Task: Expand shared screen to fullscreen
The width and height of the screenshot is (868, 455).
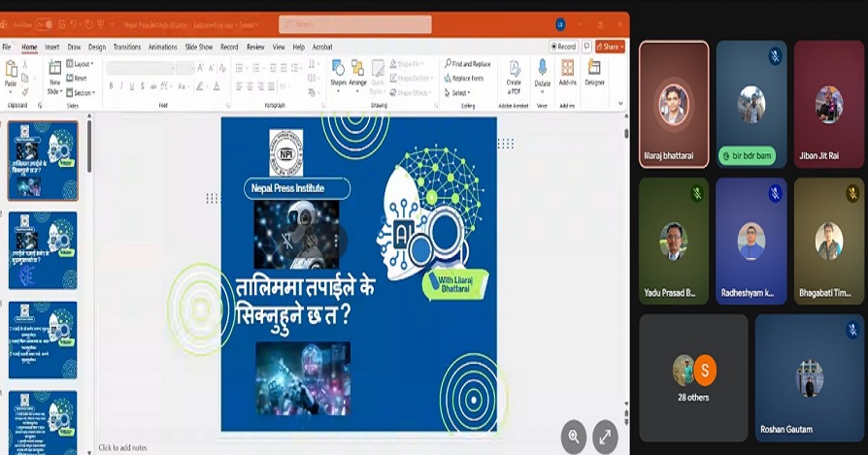Action: coord(605,437)
